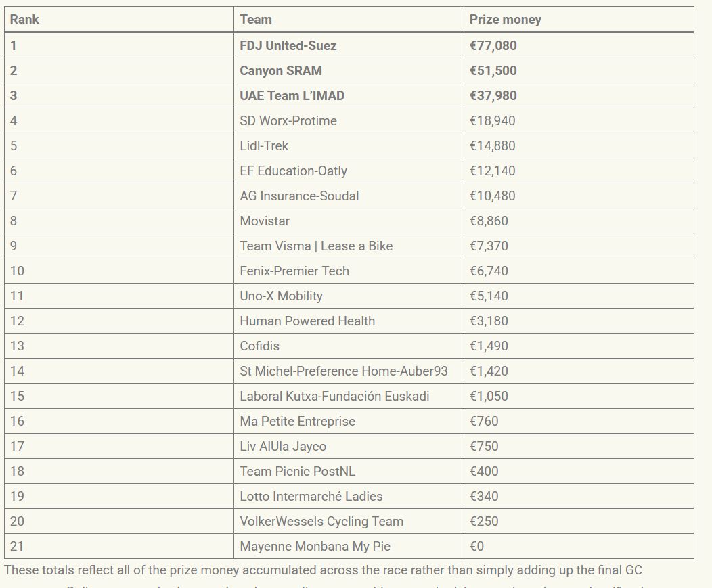Click UAE Team L'IMAD in table

tap(349, 95)
